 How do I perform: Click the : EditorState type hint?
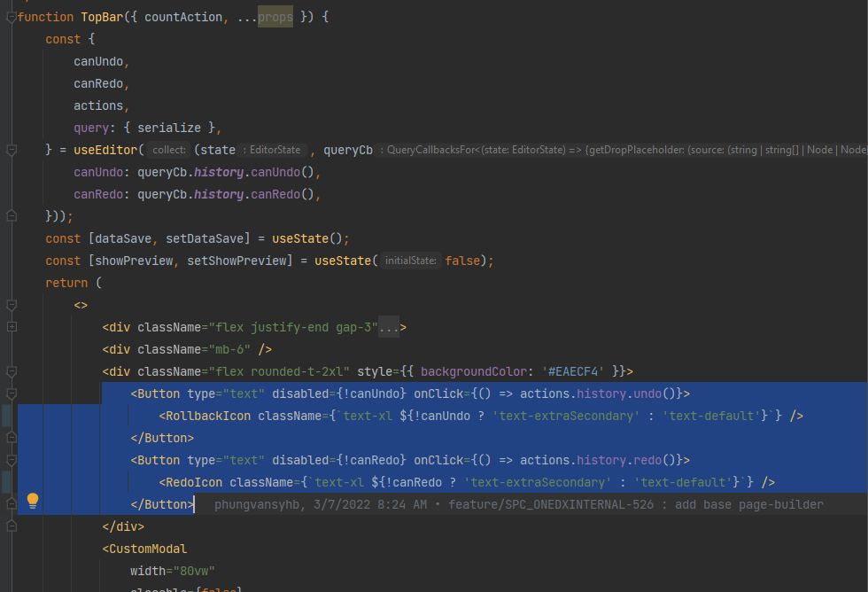pyautogui.click(x=272, y=150)
